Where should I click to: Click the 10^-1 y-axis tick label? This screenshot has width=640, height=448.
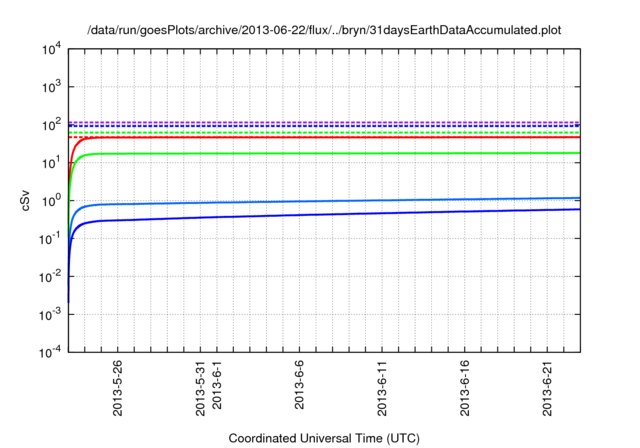(x=50, y=239)
